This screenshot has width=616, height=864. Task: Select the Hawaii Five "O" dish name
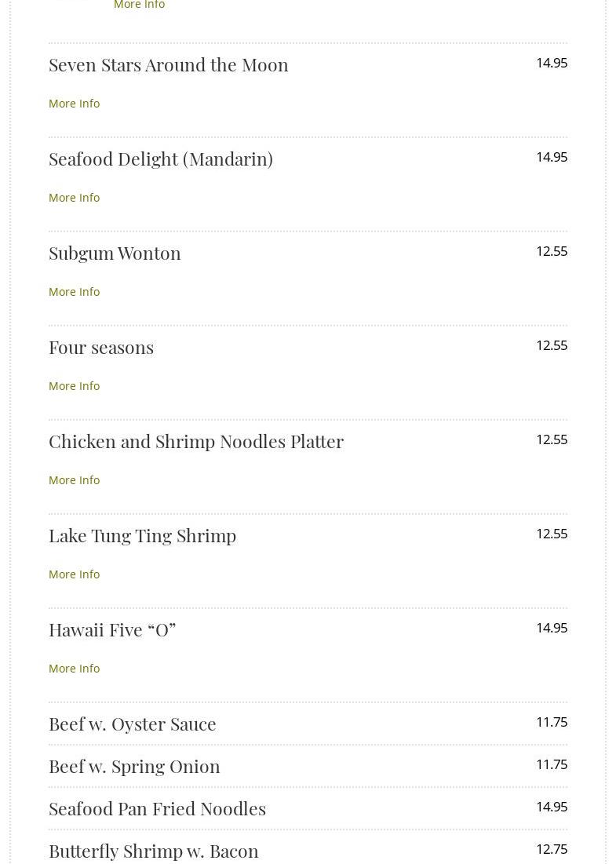(112, 629)
